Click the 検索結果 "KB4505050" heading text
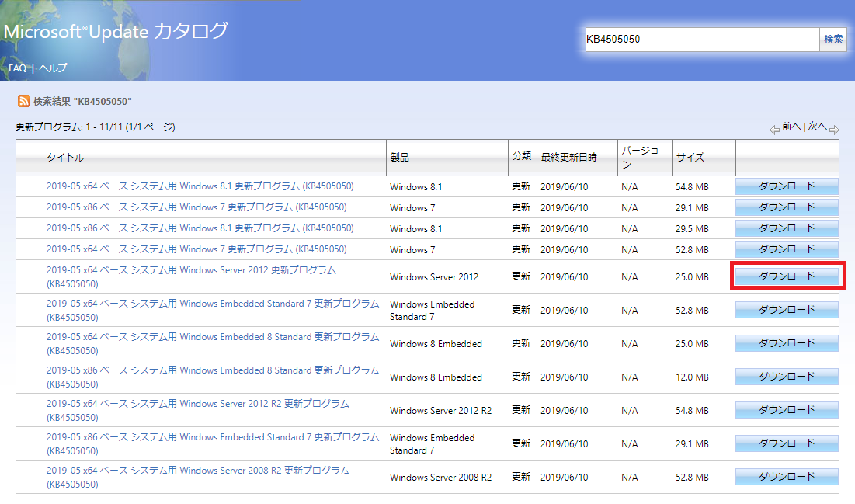855x504 pixels. 82,102
